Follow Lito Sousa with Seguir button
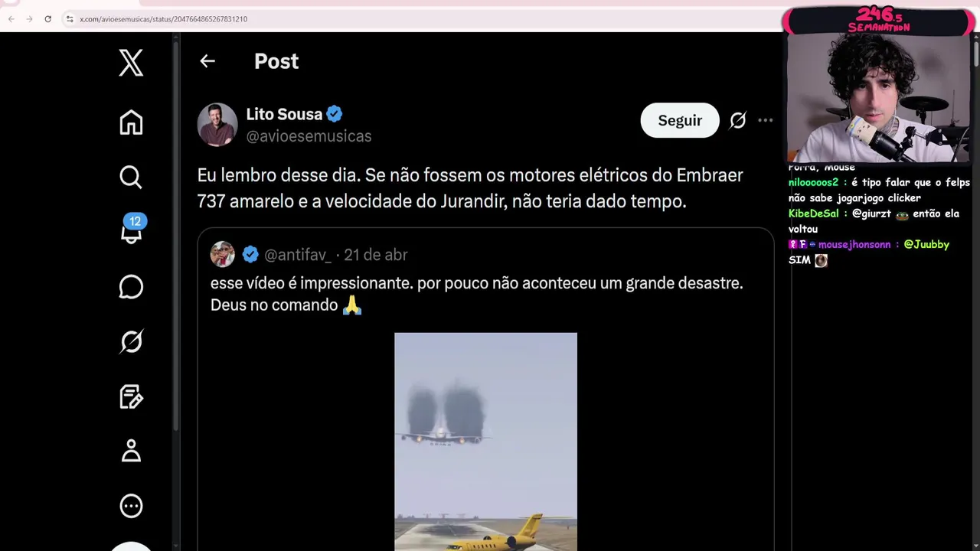 point(680,120)
